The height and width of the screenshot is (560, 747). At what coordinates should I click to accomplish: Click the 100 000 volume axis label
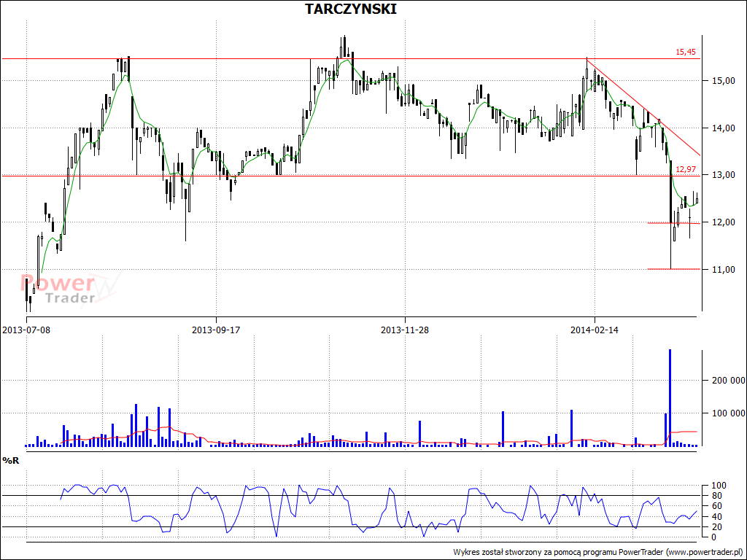pos(729,413)
